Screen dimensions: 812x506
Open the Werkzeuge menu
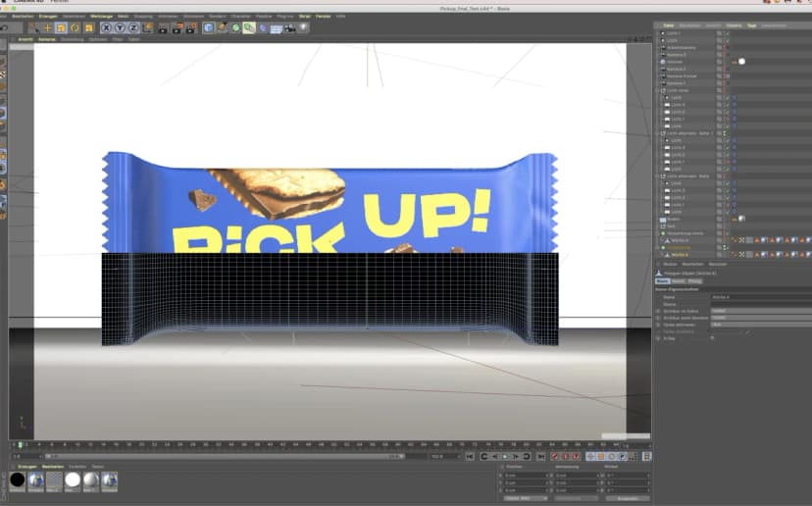tap(101, 17)
